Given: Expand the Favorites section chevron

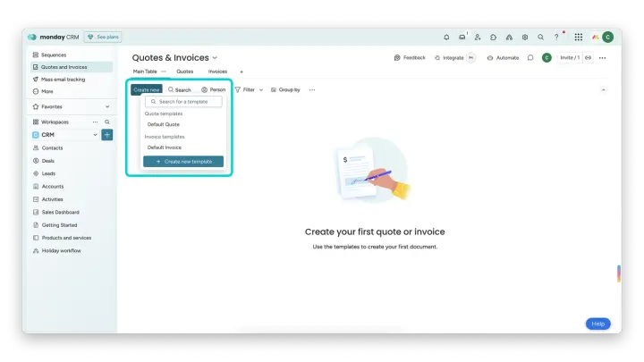Looking at the screenshot, I should (x=107, y=106).
